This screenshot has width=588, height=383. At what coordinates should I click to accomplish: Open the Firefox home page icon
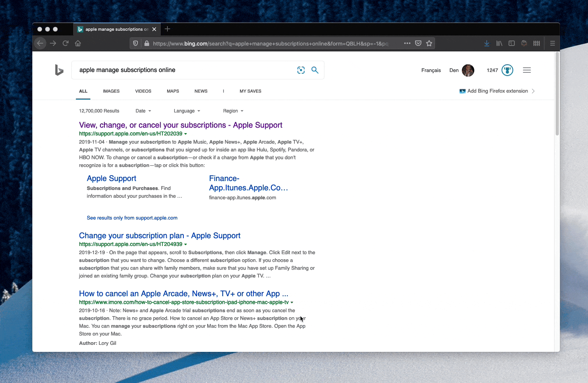(78, 43)
